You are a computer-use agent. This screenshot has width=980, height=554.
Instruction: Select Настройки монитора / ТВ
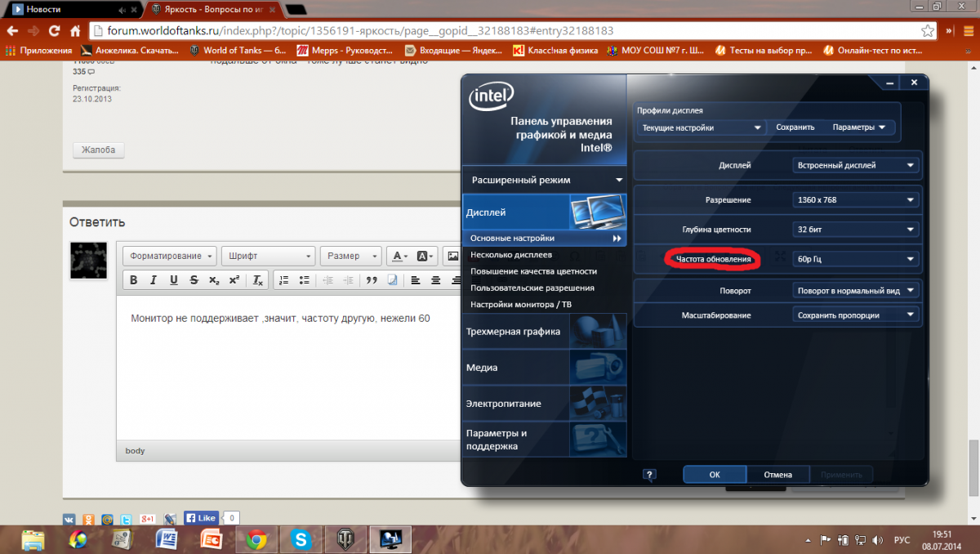(521, 304)
